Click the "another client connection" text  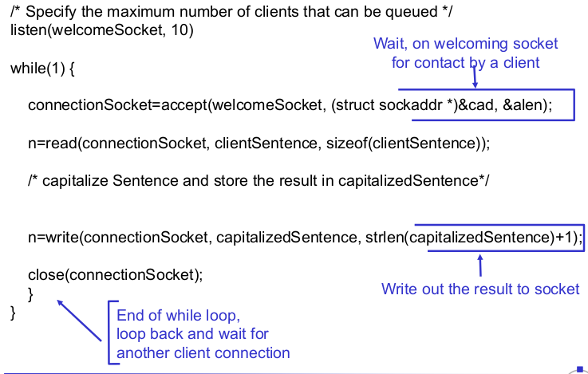pyautogui.click(x=203, y=352)
